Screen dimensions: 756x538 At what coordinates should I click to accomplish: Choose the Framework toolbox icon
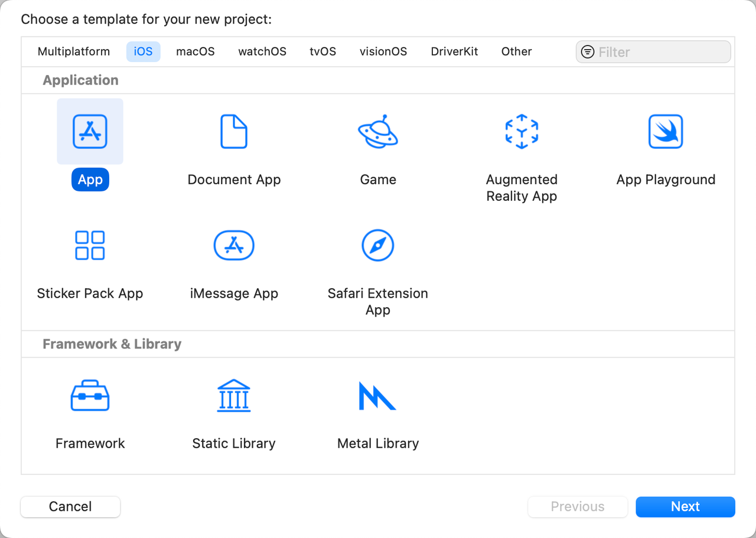pyautogui.click(x=90, y=395)
